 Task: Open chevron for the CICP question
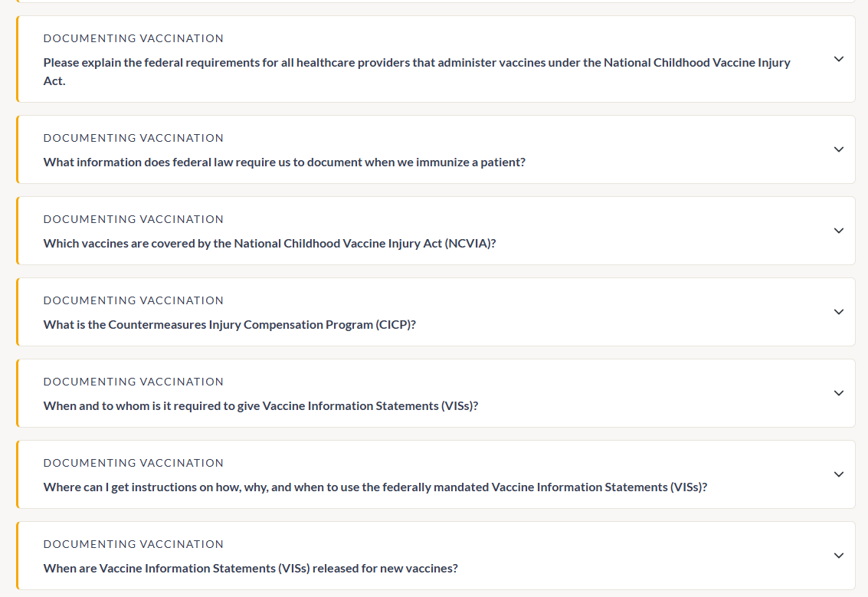(x=839, y=312)
